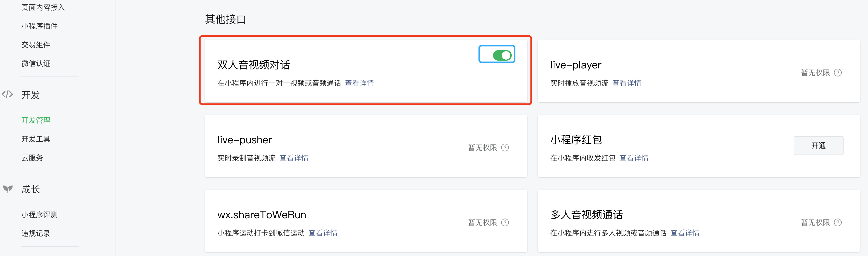Open 违规记录 sidebar item

click(x=36, y=233)
